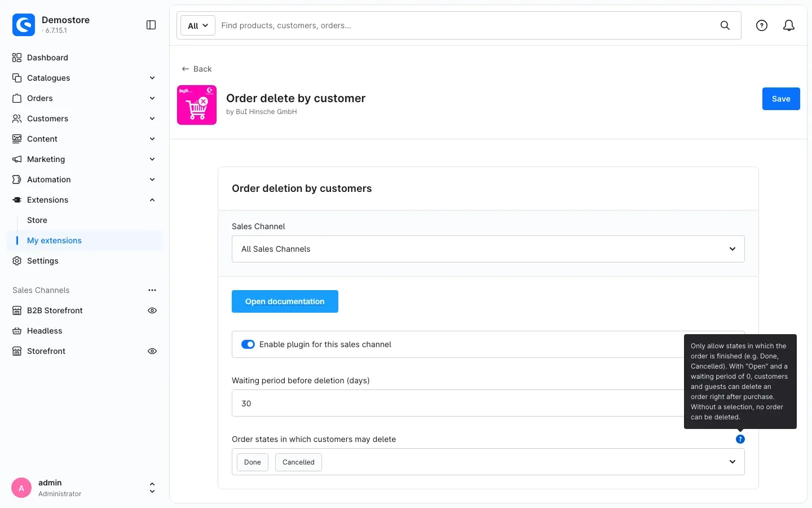This screenshot has width=812, height=508.
Task: Open the order states dropdown arrow
Action: 732,462
